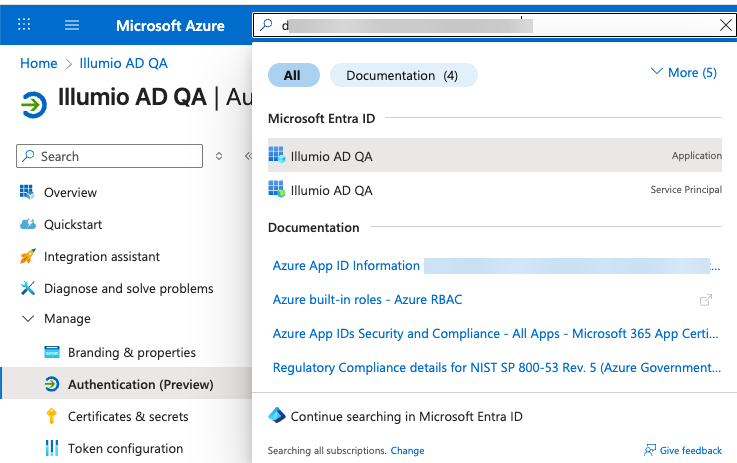Click the Service Principal type label
The height and width of the screenshot is (463, 737).
point(686,189)
